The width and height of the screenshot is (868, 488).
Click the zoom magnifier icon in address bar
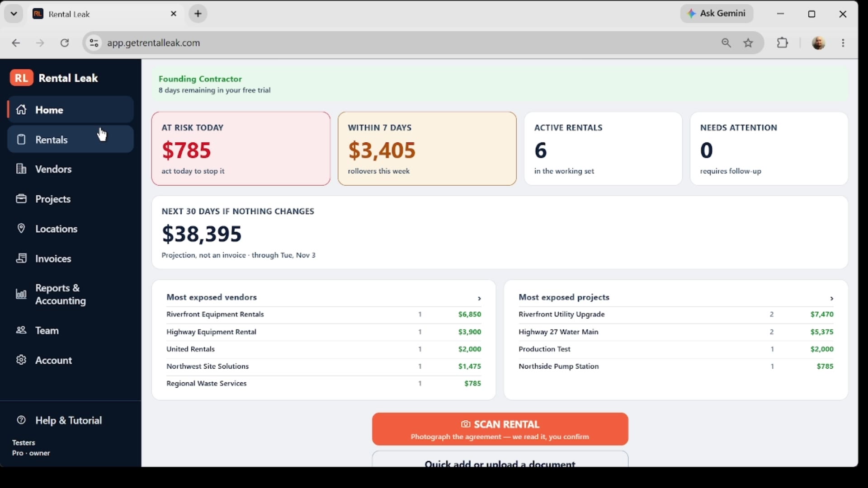pos(726,43)
